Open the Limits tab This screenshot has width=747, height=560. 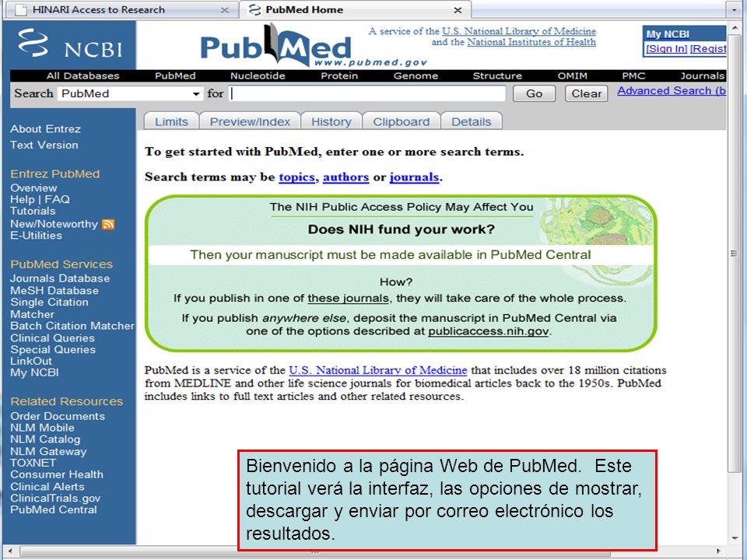click(x=171, y=121)
